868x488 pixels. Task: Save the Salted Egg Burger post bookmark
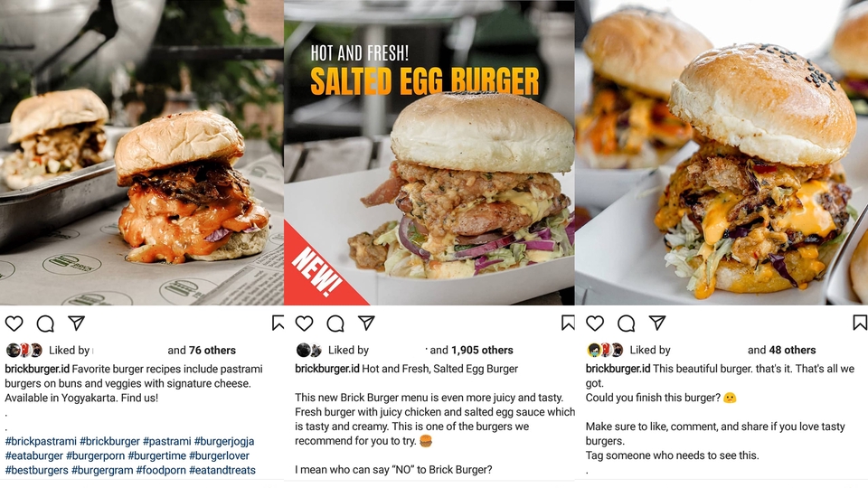[x=568, y=323]
